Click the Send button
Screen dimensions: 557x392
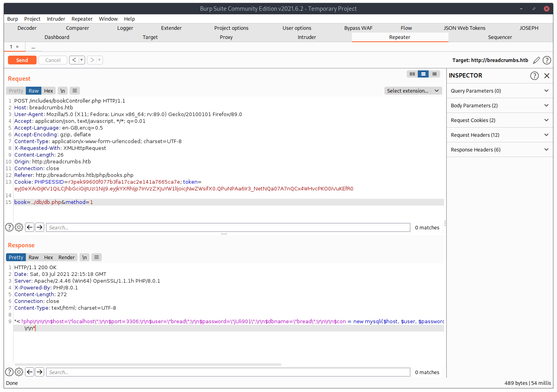[22, 60]
